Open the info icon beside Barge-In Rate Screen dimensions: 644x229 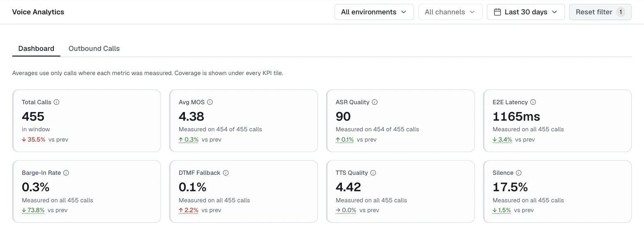pyautogui.click(x=66, y=173)
